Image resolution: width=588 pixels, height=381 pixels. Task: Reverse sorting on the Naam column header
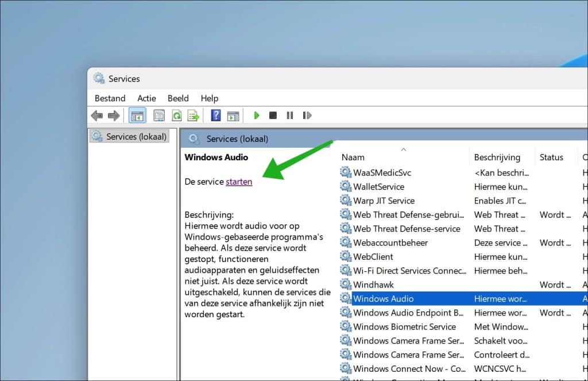pyautogui.click(x=353, y=157)
